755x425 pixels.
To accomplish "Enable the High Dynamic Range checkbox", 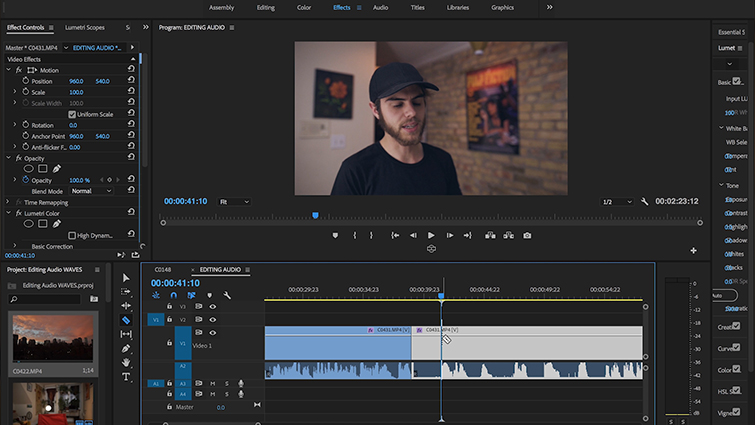I will point(72,235).
